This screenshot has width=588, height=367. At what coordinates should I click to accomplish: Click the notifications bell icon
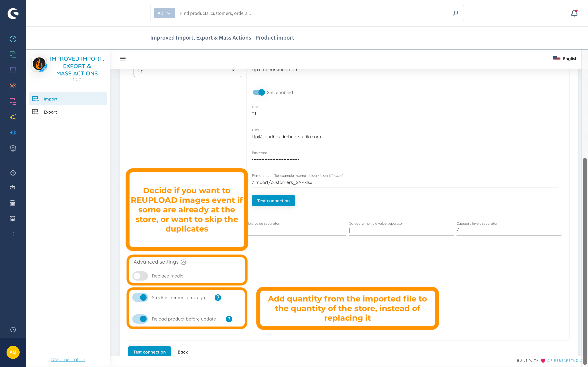pos(574,13)
